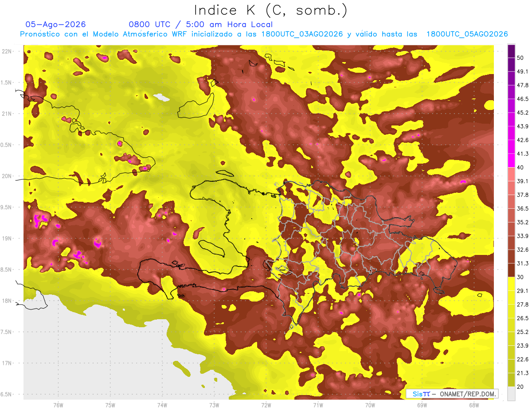This screenshot has height=411, width=532.
Task: Click the '18N' latitude axis label
Action: click(7, 301)
